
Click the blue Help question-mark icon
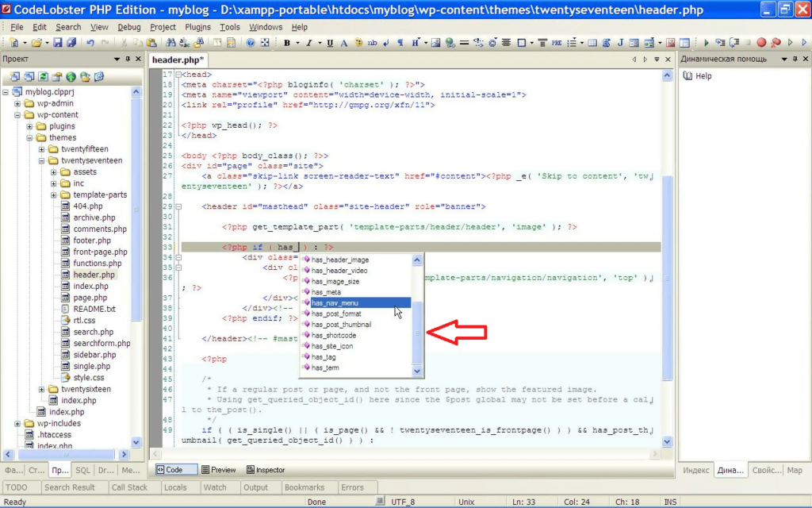coord(250,43)
